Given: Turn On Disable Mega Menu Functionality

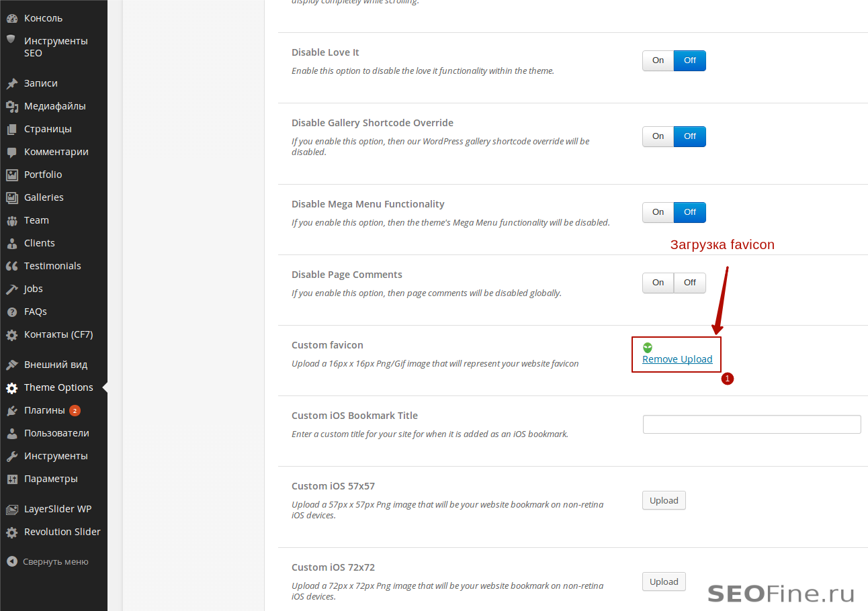Looking at the screenshot, I should coord(658,212).
